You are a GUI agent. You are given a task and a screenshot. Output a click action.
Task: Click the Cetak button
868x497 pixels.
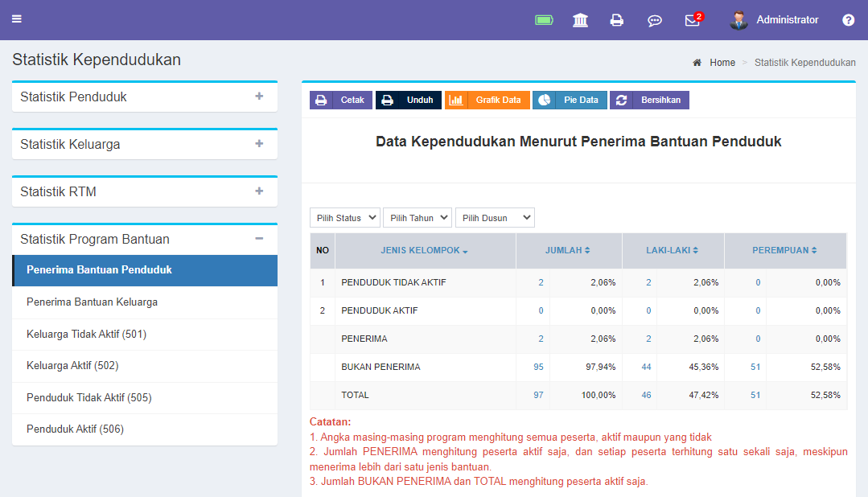pos(340,100)
